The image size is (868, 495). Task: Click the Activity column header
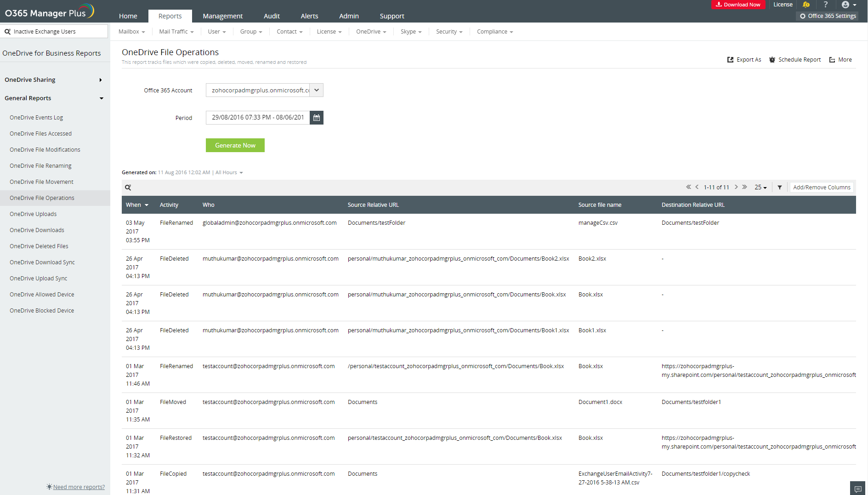coord(169,205)
